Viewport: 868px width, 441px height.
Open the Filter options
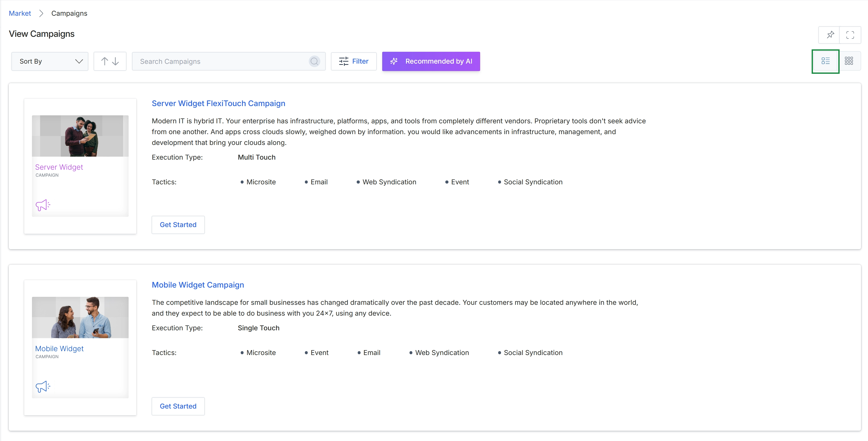(x=354, y=61)
